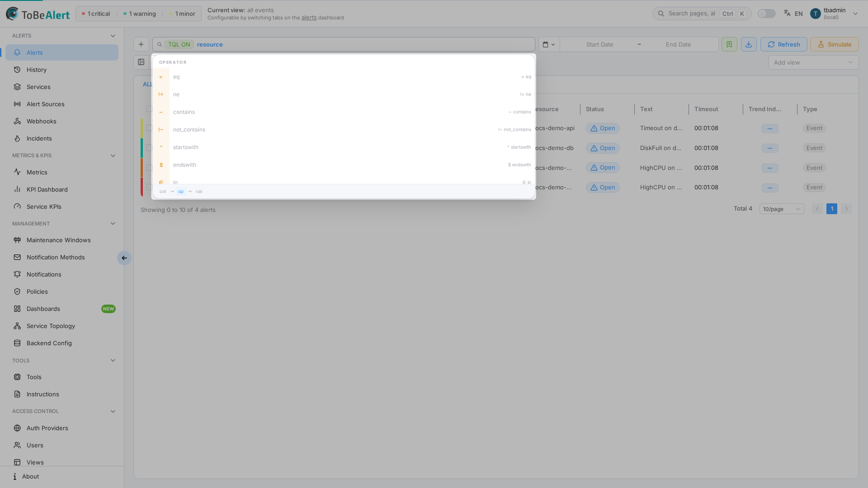Image resolution: width=868 pixels, height=488 pixels.
Task: Click the save bookmark icon
Action: (x=729, y=44)
